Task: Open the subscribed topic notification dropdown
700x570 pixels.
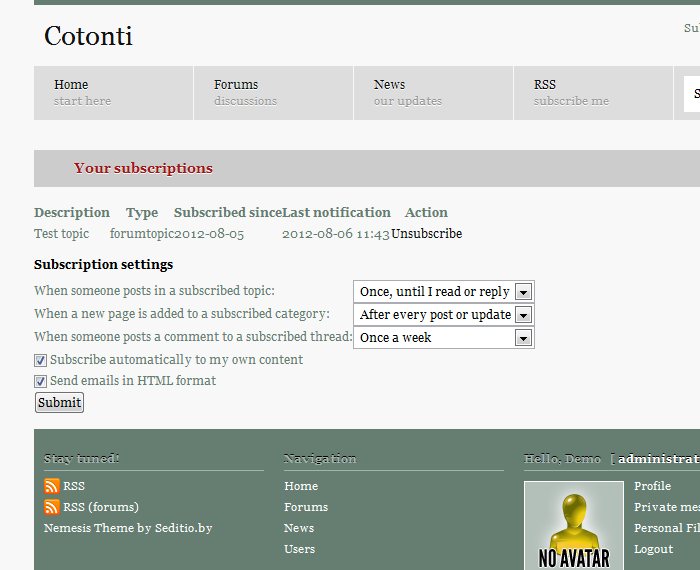Action: point(444,291)
